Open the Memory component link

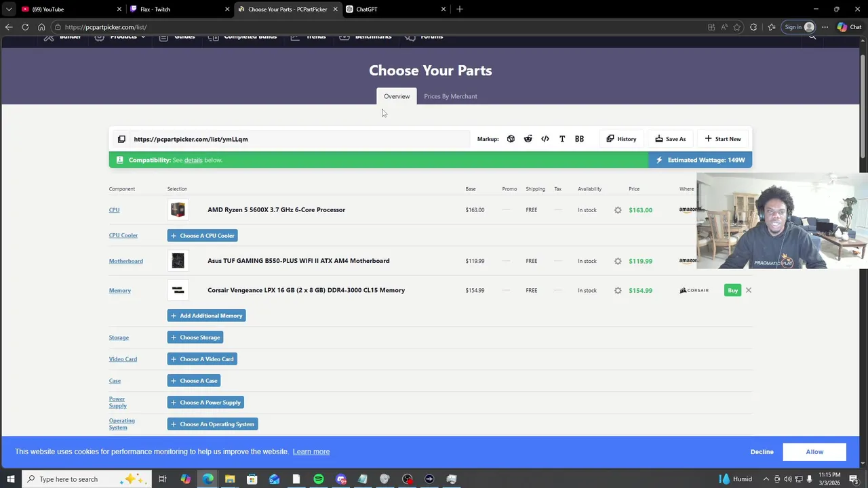coord(120,290)
